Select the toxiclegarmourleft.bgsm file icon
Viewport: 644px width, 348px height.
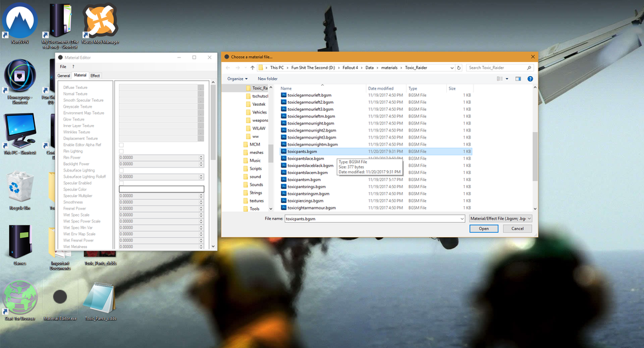tap(283, 95)
